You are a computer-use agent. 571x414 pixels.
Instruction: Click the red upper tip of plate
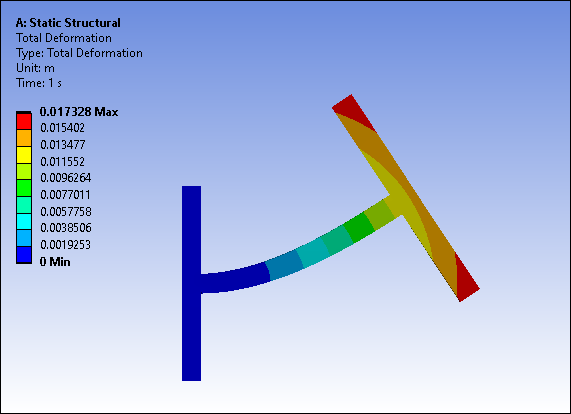click(353, 110)
